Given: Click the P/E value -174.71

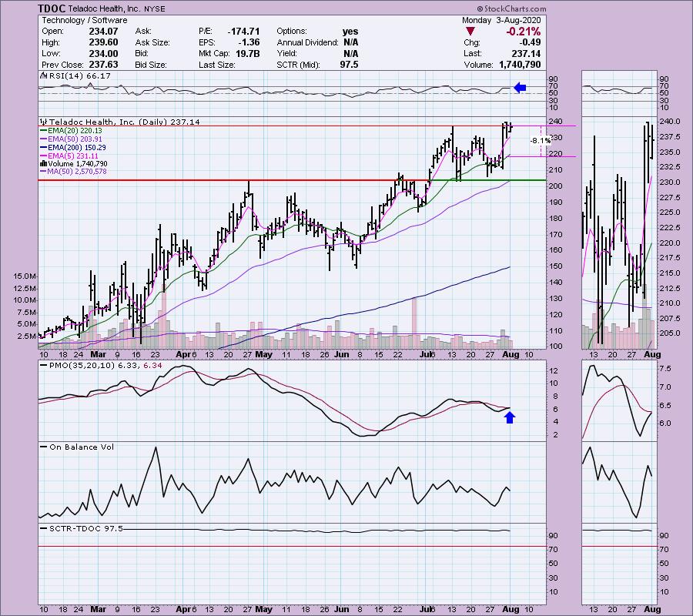Looking at the screenshot, I should (x=243, y=32).
